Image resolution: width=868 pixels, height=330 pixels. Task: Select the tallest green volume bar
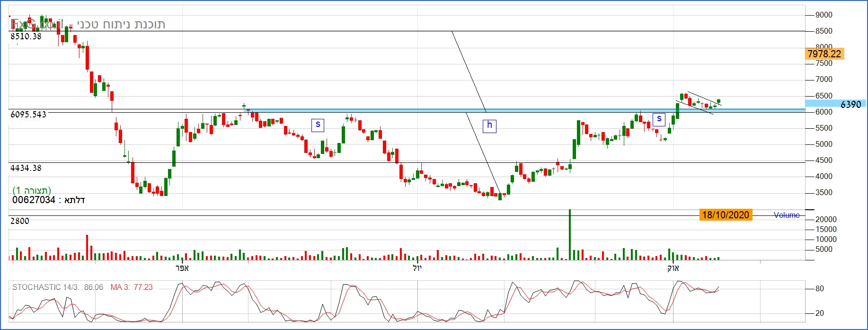[570, 234]
